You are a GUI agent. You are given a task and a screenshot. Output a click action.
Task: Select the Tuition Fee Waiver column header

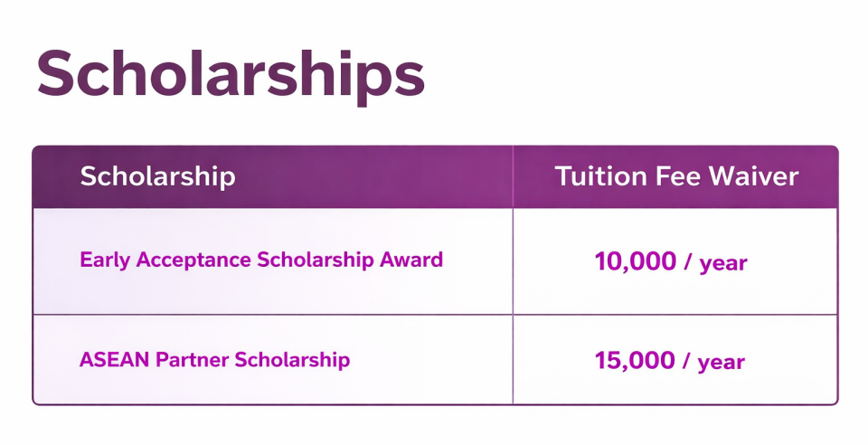coord(676,175)
